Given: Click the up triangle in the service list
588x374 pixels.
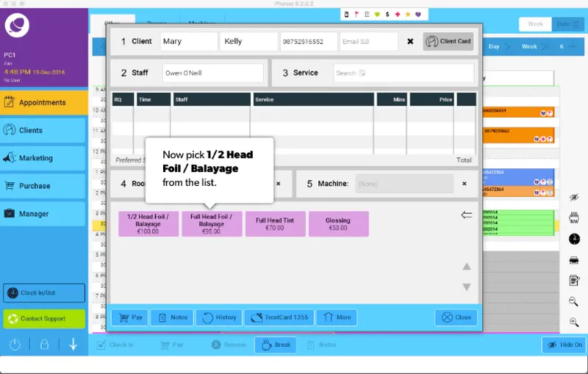Looking at the screenshot, I should pyautogui.click(x=467, y=267).
